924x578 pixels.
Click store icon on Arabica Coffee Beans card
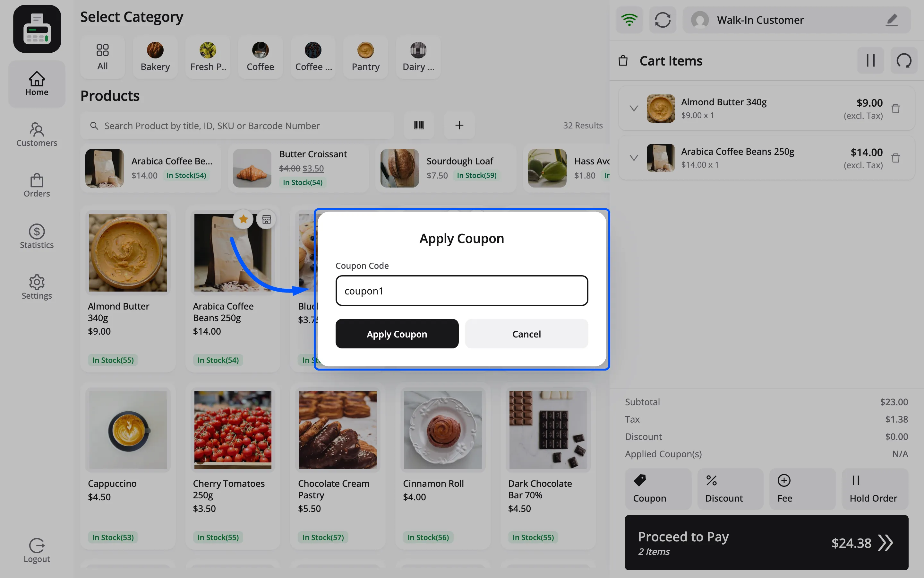[x=266, y=219]
